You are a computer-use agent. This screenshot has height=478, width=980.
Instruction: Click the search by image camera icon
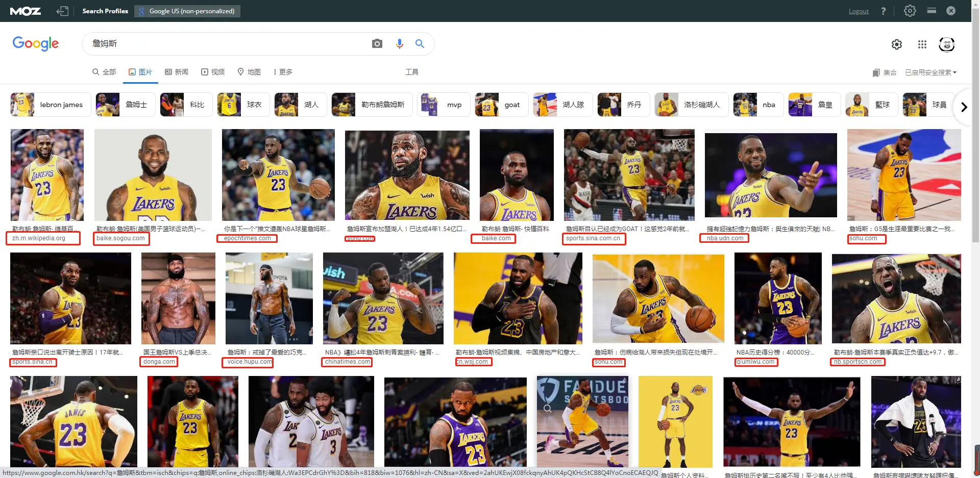coord(377,44)
